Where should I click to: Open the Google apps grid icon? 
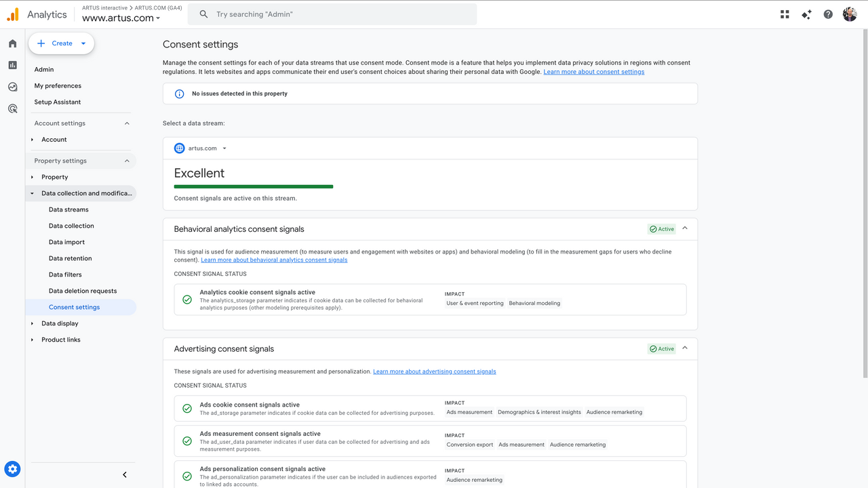785,14
